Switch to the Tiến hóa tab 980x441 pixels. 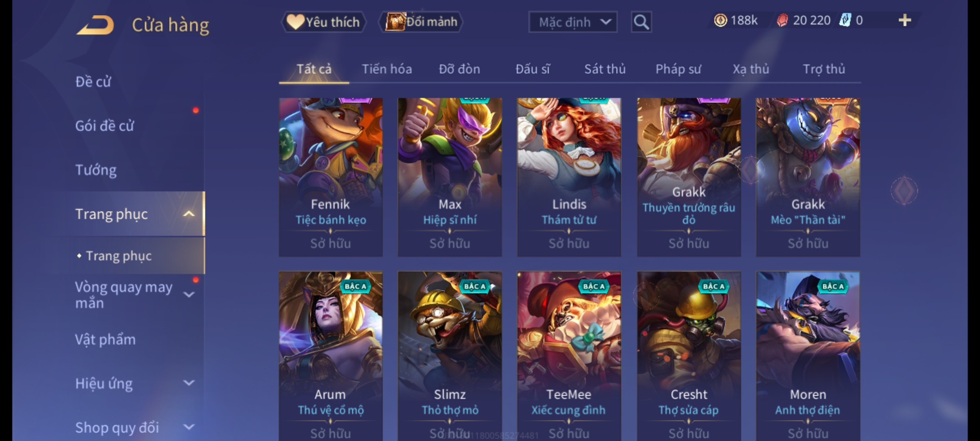387,69
